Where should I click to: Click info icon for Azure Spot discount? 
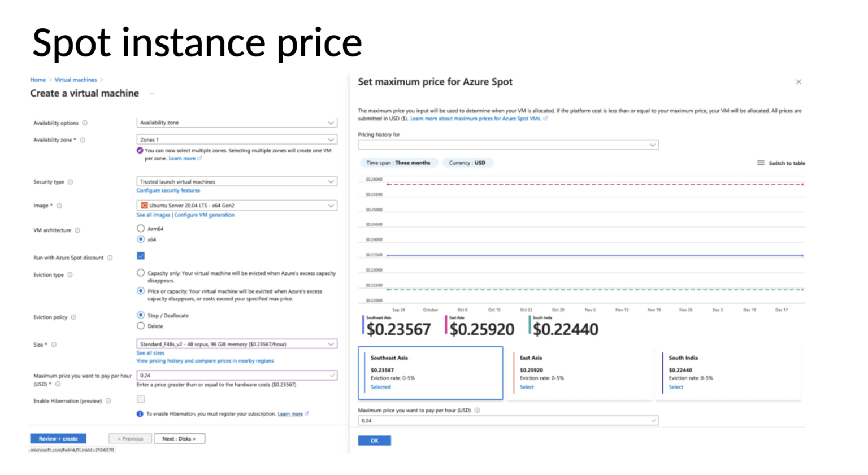pyautogui.click(x=110, y=258)
